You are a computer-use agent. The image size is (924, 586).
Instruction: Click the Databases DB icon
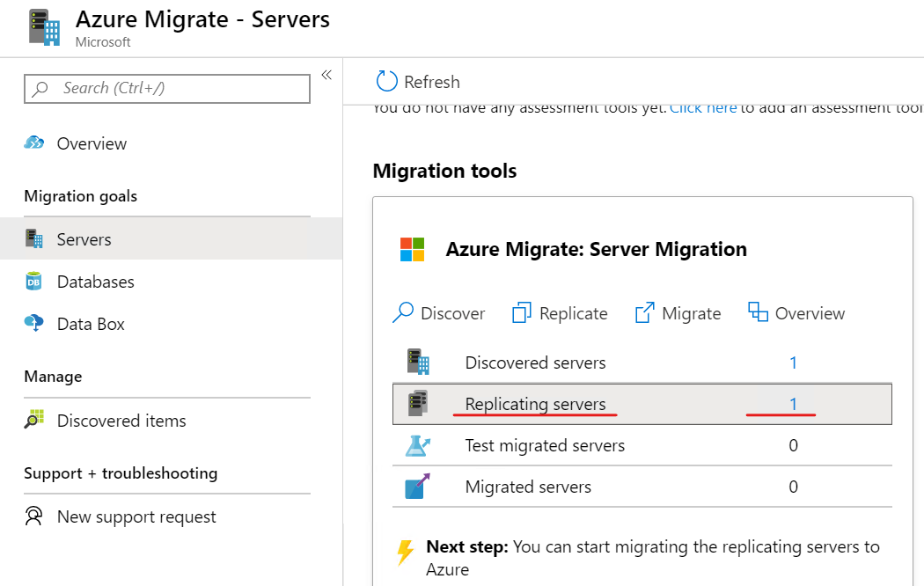(x=33, y=281)
